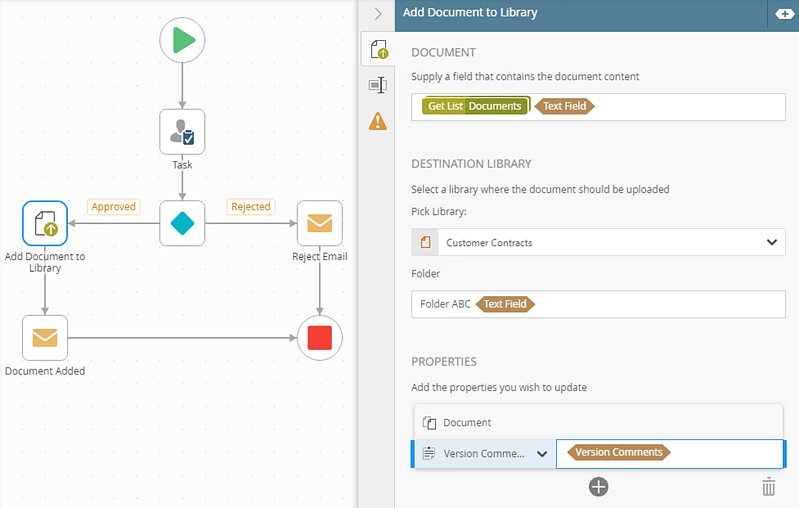The image size is (799, 508).
Task: Delete property with the trash icon
Action: pos(768,487)
